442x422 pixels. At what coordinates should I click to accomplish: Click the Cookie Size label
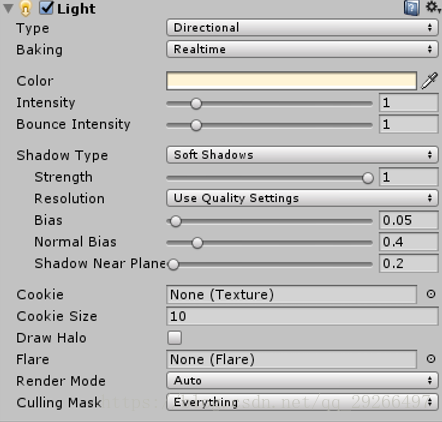click(x=57, y=316)
